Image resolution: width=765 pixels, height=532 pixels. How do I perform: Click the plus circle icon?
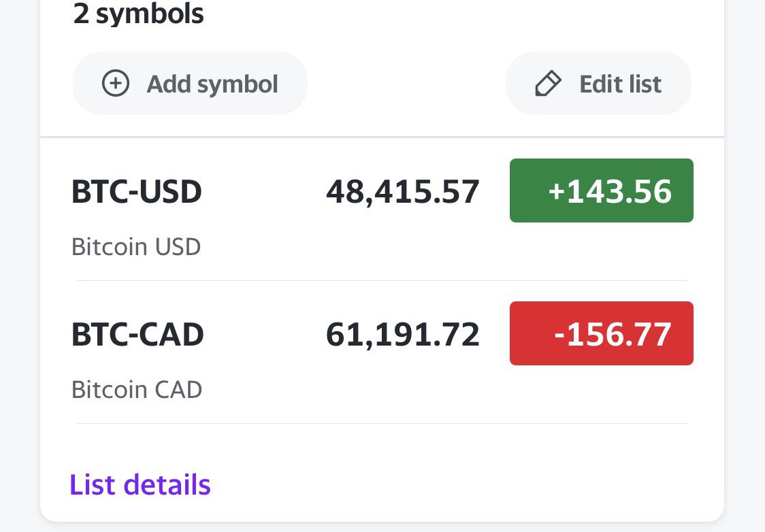[116, 84]
